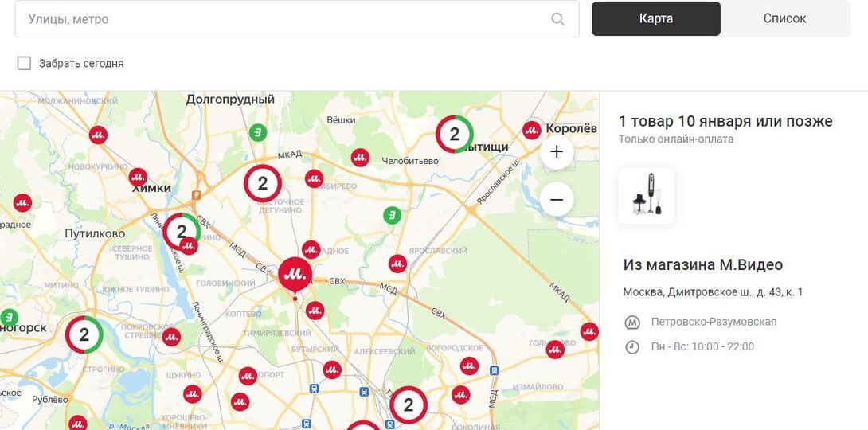Select the M.Video marker at Гольяново
This screenshot has height=430, width=868.
555,350
